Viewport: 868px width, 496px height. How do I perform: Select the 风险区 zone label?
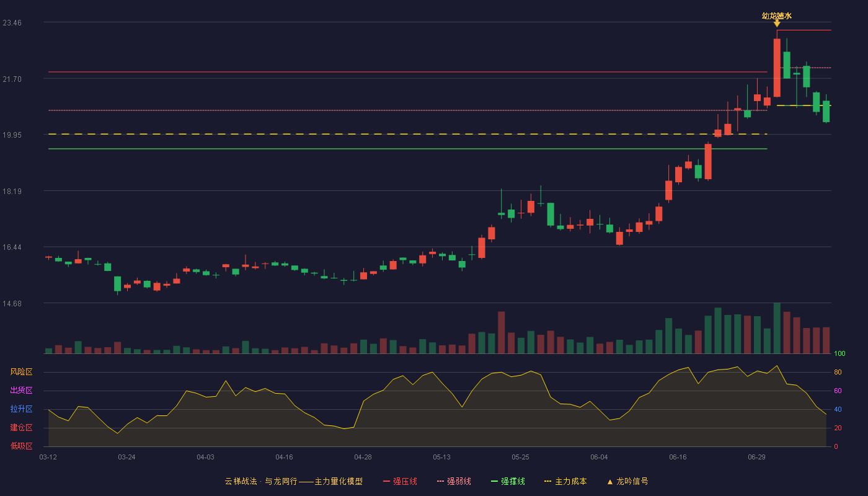click(21, 372)
